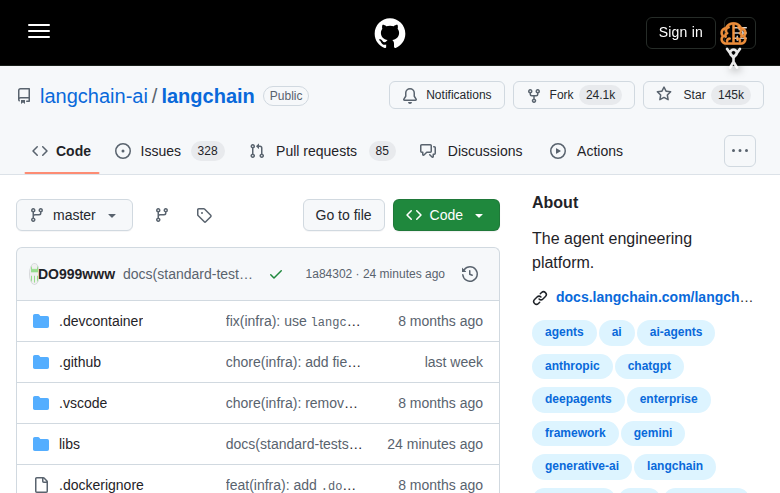Select the enterprise topic tag
The height and width of the screenshot is (493, 780).
click(669, 399)
